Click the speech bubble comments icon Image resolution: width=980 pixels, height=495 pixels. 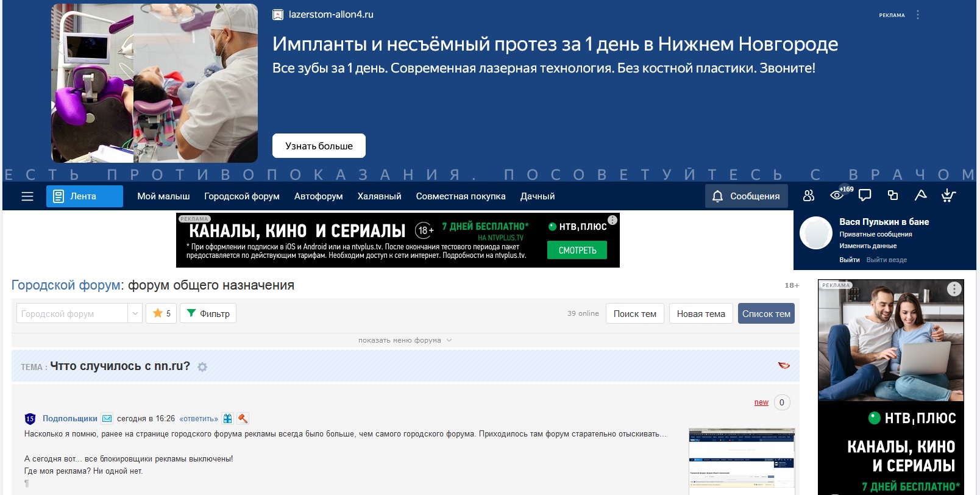(x=865, y=196)
